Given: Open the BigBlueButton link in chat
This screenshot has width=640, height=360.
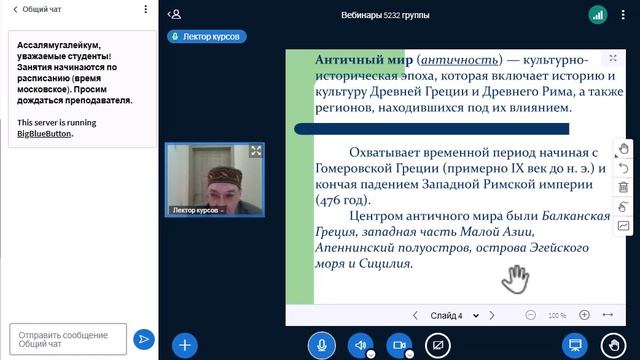Looking at the screenshot, I should pyautogui.click(x=44, y=133).
